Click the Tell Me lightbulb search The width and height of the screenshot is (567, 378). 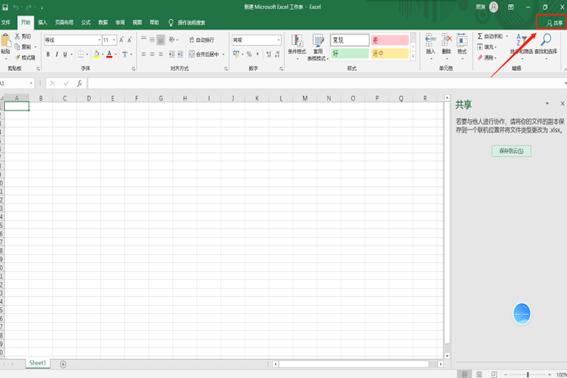[x=187, y=22]
